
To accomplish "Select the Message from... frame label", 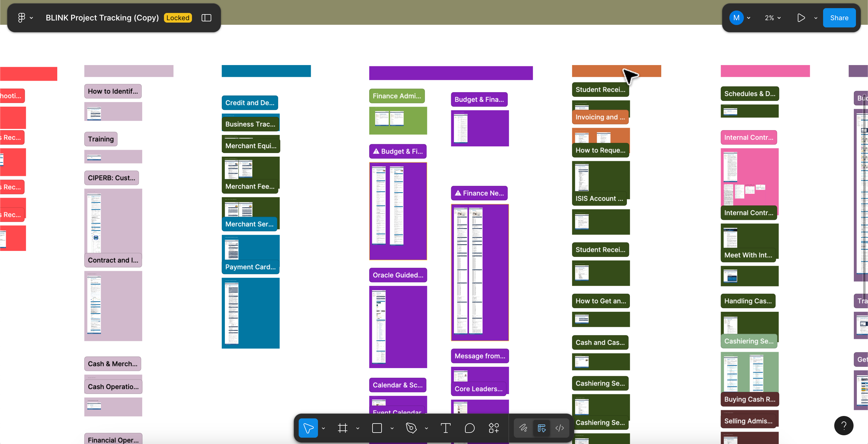I will point(480,356).
